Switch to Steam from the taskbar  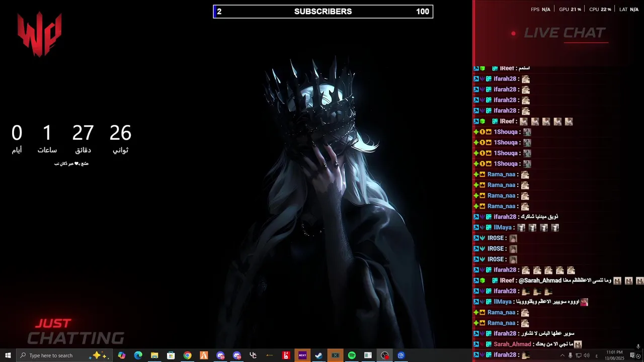pos(318,355)
